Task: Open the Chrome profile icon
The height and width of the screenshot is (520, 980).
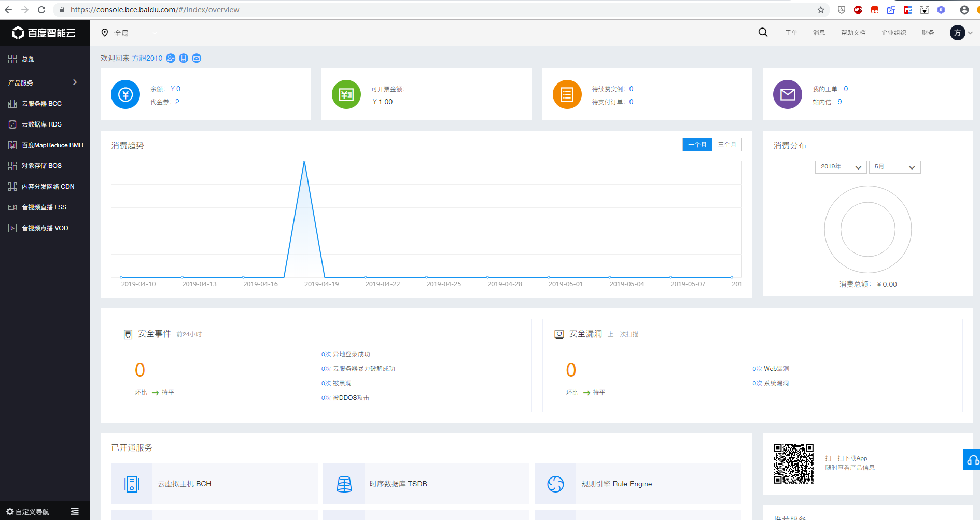Action: pyautogui.click(x=964, y=10)
